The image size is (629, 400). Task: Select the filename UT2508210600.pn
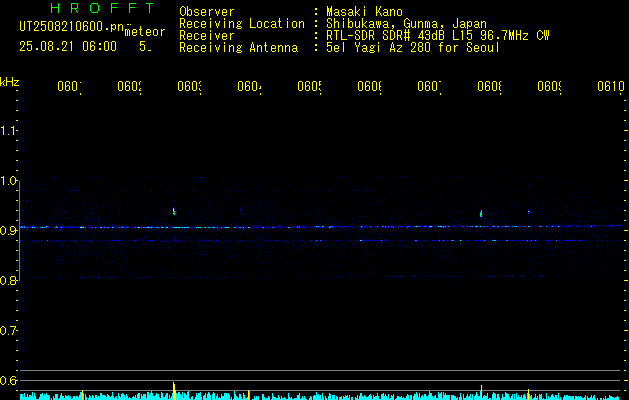[72, 27]
